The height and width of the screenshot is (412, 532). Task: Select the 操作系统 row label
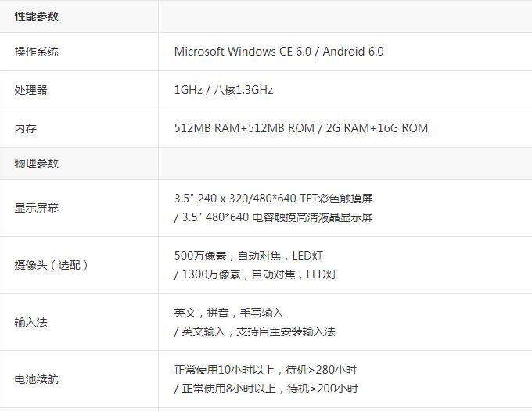pos(36,52)
